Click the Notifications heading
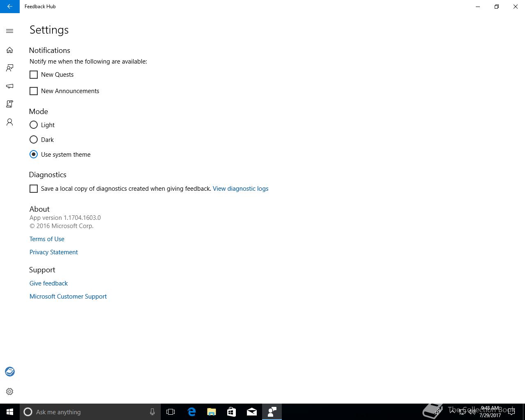 pos(50,50)
